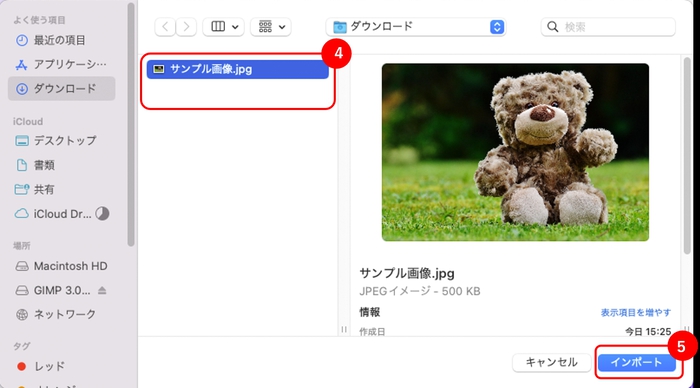Click the preview pane vertical scrollbar
The image size is (700, 388).
tap(687, 156)
